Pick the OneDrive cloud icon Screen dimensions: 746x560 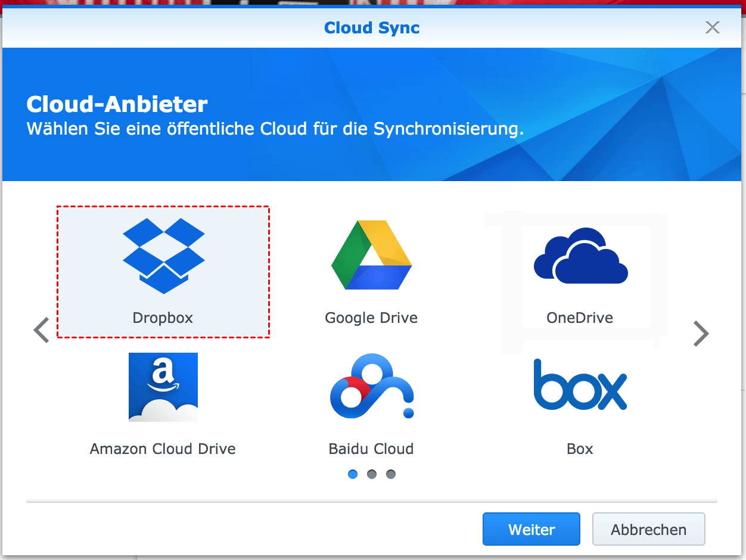pyautogui.click(x=580, y=255)
